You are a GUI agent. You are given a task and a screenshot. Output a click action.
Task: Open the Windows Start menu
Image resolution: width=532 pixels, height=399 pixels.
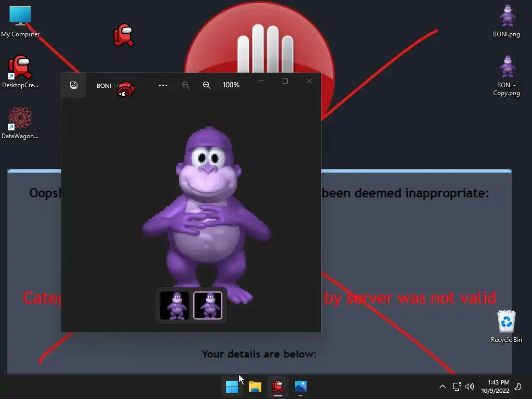[232, 387]
